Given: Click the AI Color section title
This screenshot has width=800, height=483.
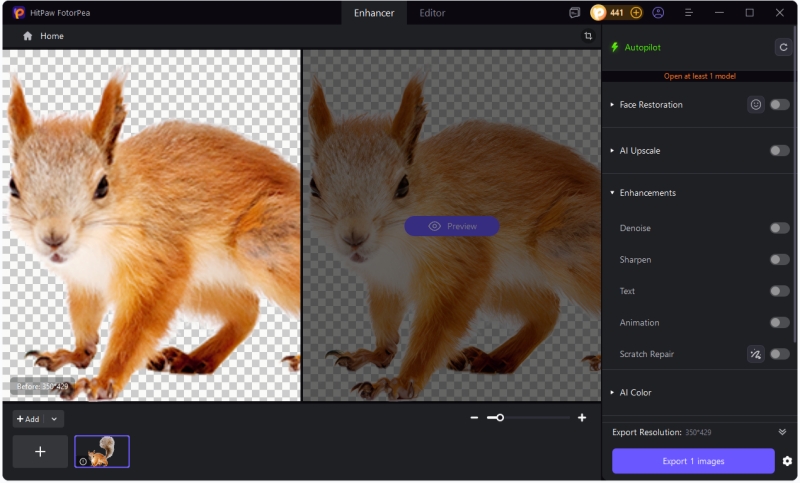Looking at the screenshot, I should click(635, 393).
